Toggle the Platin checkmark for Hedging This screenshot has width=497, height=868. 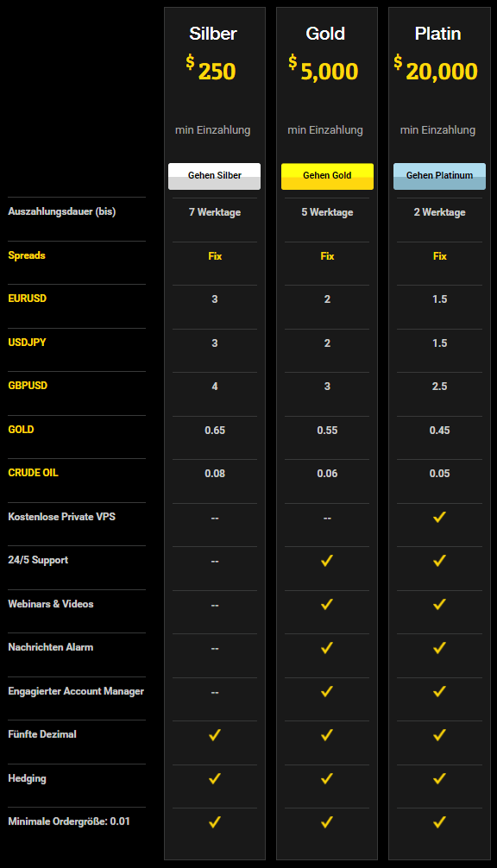tap(439, 777)
